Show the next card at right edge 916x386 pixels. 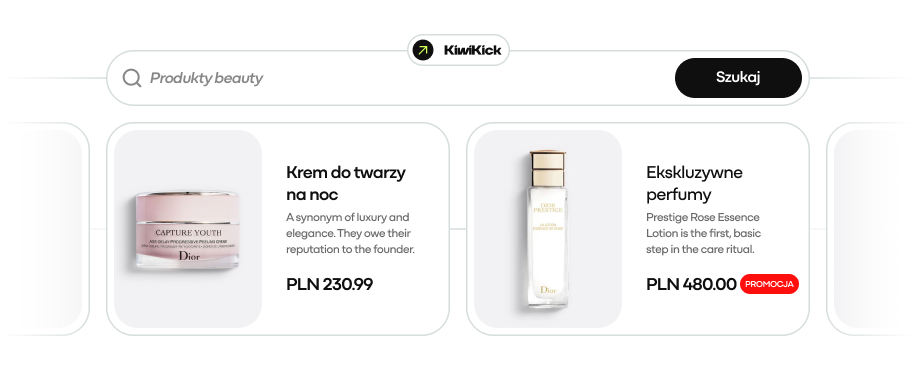pos(872,229)
